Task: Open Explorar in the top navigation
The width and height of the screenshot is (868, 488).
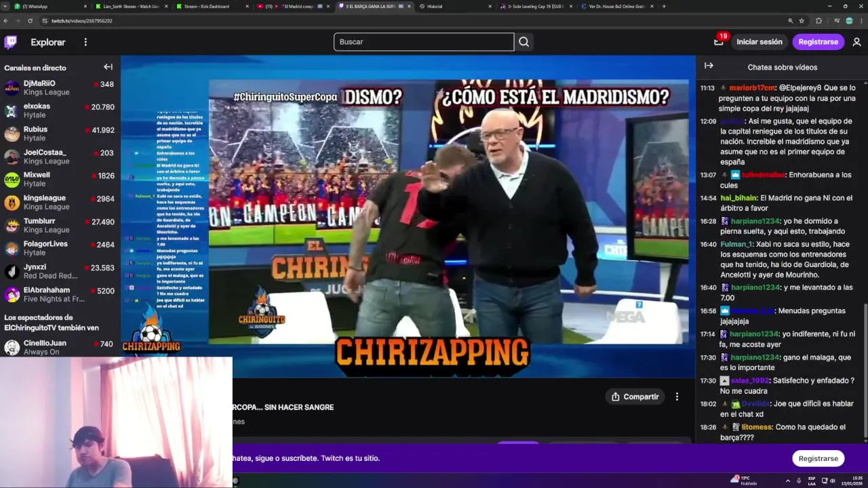Action: tap(48, 42)
